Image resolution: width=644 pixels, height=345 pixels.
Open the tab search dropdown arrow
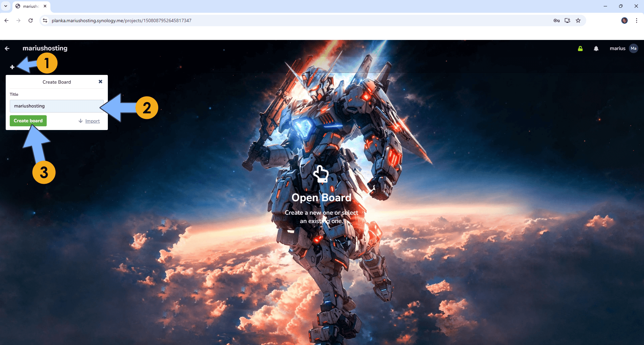click(6, 6)
